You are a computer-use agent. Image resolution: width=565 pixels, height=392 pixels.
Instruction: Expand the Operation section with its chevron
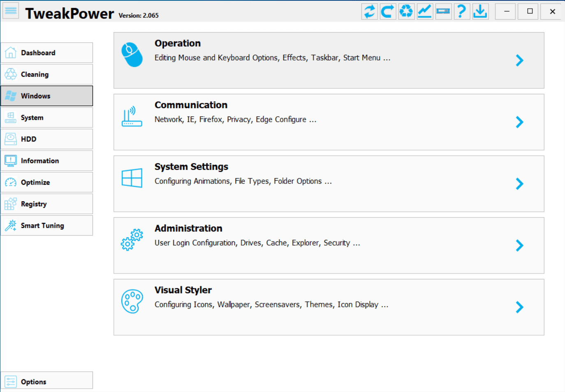point(520,60)
